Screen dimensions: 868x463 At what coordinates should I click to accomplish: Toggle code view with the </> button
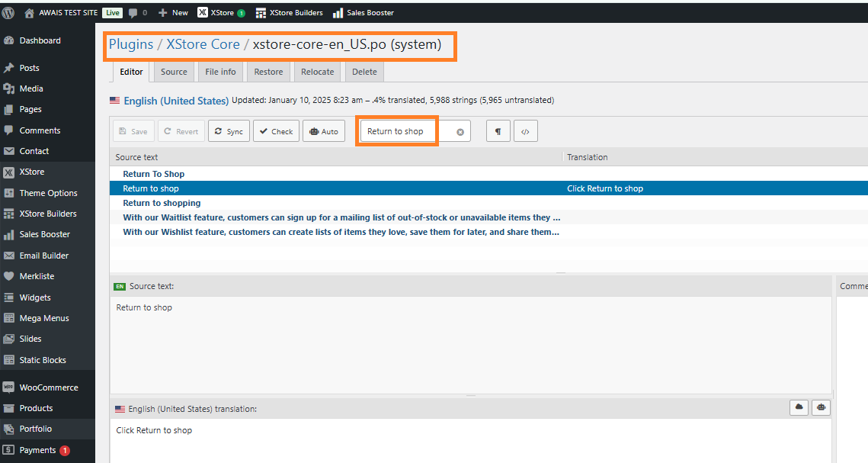tap(525, 131)
